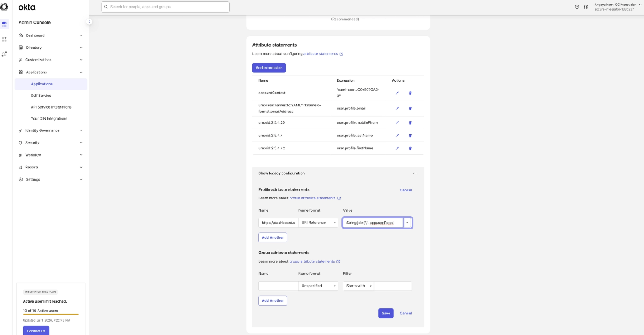This screenshot has width=644, height=335.
Task: Open the group attribute statements help link
Action: point(314,261)
